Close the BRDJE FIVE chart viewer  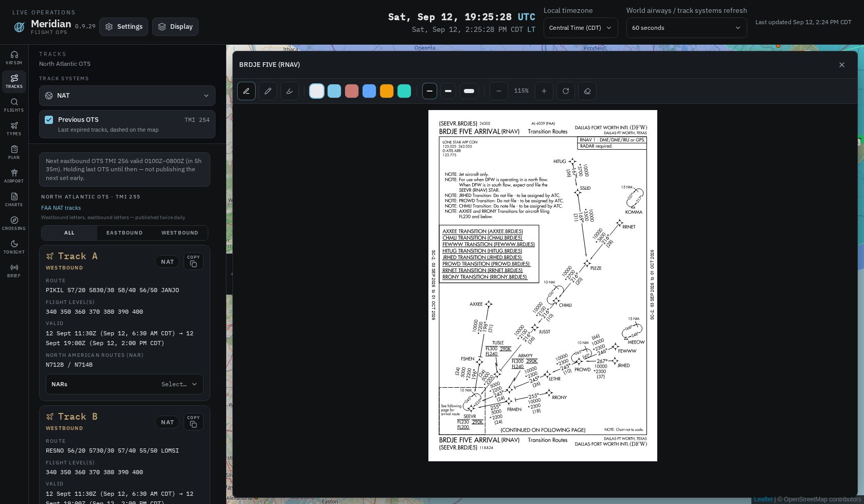click(x=842, y=65)
